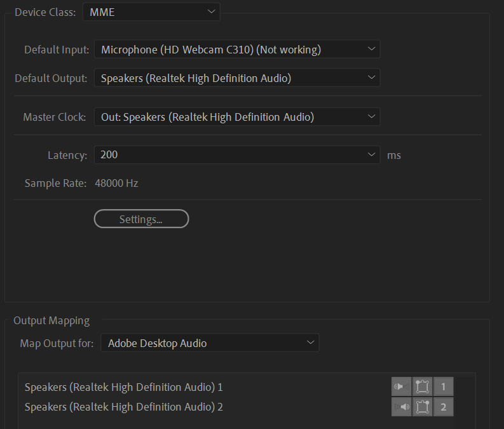Click the right-speaker icon on the Speakers 2 row
The image size is (504, 429).
pos(402,407)
